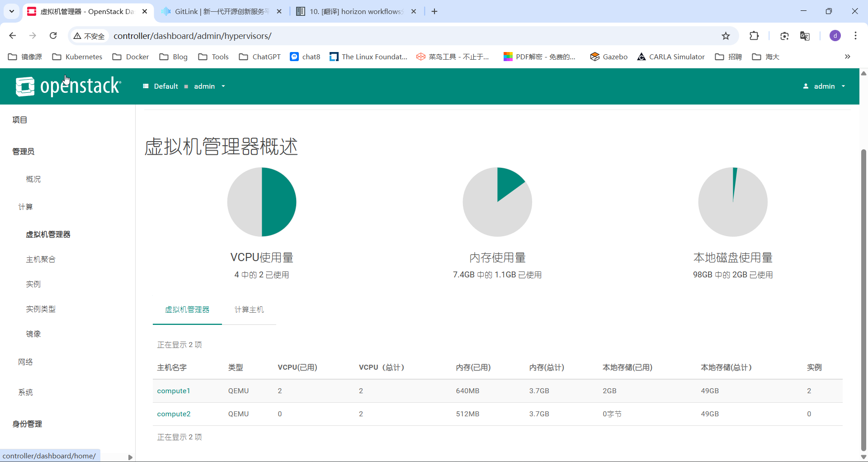This screenshot has width=868, height=462.
Task: Click the 640MB memory cell for compute1
Action: (467, 391)
